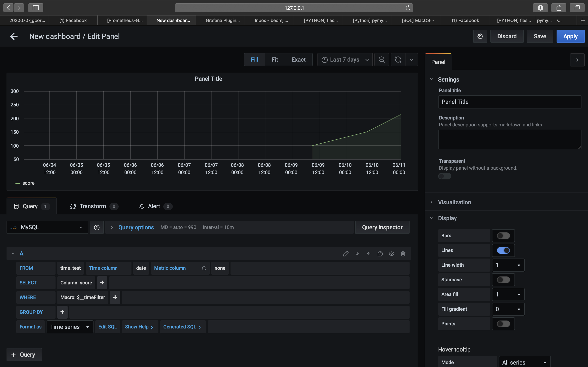
Task: Click the dashboard settings gear icon
Action: click(x=480, y=36)
